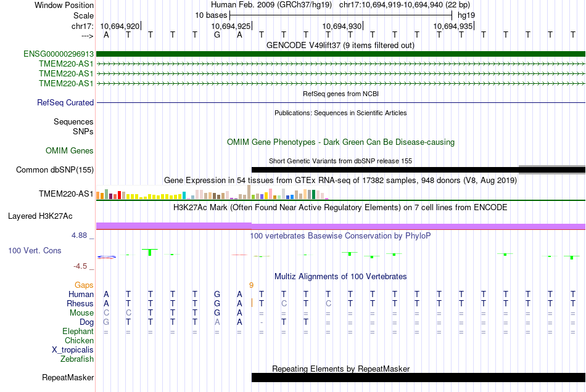
Task: Click the G base in Dog alignment row
Action: (x=106, y=322)
